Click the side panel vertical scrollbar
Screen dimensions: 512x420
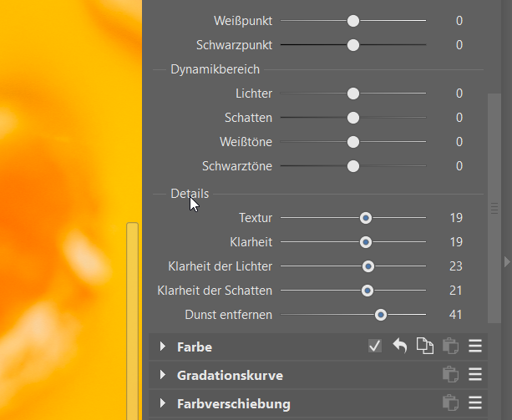pyautogui.click(x=494, y=209)
